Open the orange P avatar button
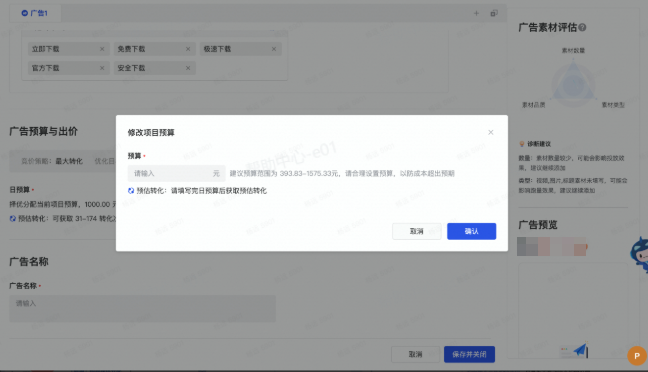Screen dimensions: 648x372 [x=637, y=355]
